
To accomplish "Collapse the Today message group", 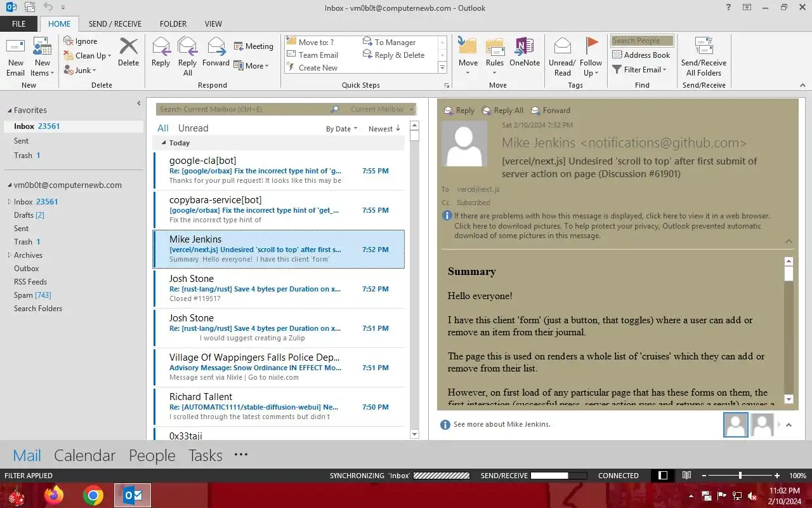I will pyautogui.click(x=164, y=143).
